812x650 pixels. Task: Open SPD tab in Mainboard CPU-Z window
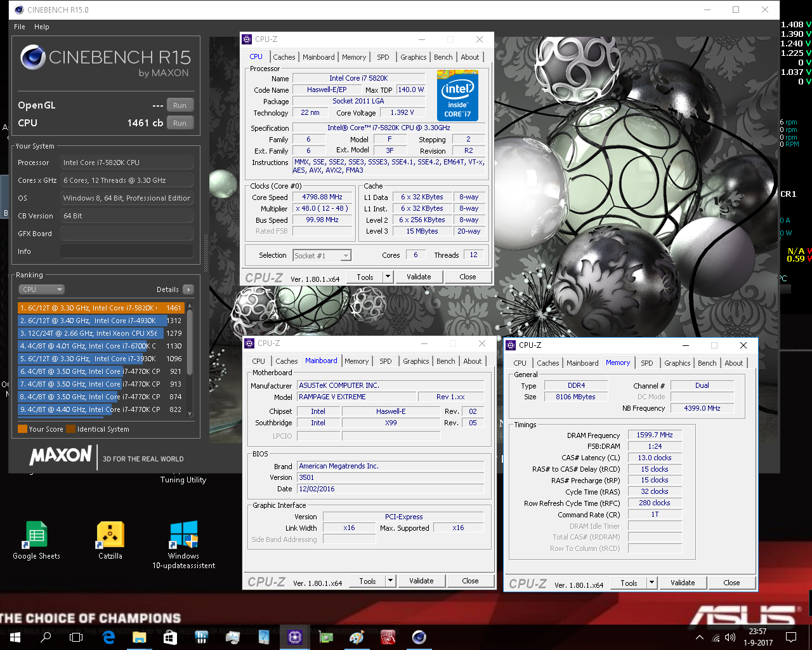click(x=386, y=361)
